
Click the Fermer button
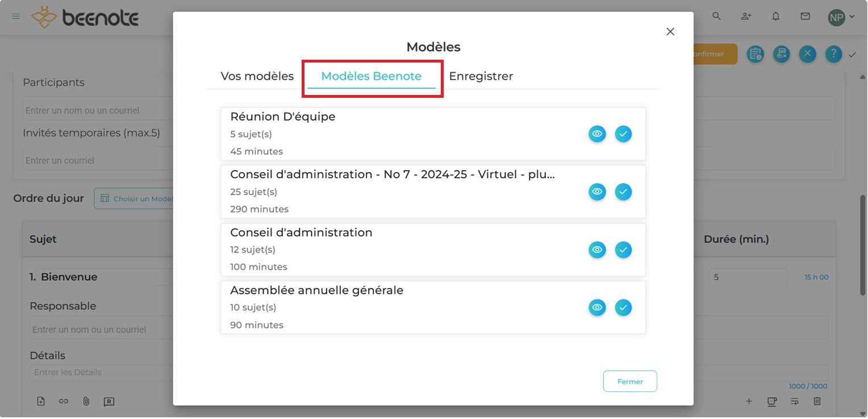pyautogui.click(x=630, y=381)
